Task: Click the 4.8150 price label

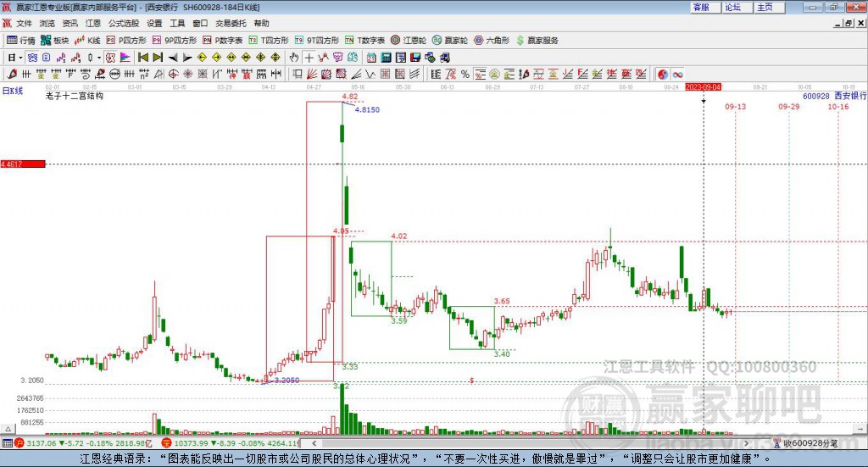Action: 367,109
